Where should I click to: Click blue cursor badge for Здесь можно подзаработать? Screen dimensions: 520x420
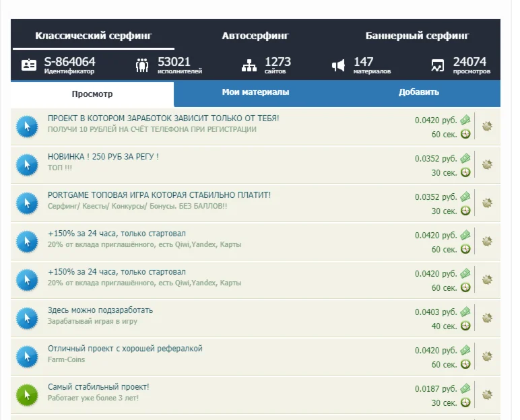point(27,318)
